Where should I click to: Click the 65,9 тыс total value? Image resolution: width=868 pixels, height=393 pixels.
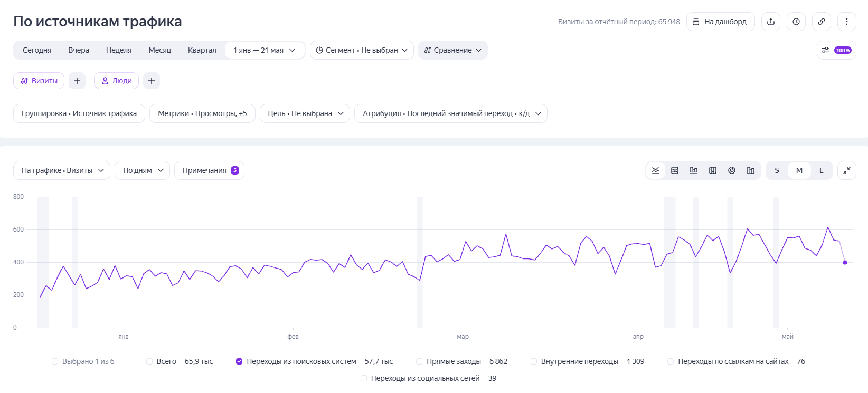pyautogui.click(x=199, y=361)
